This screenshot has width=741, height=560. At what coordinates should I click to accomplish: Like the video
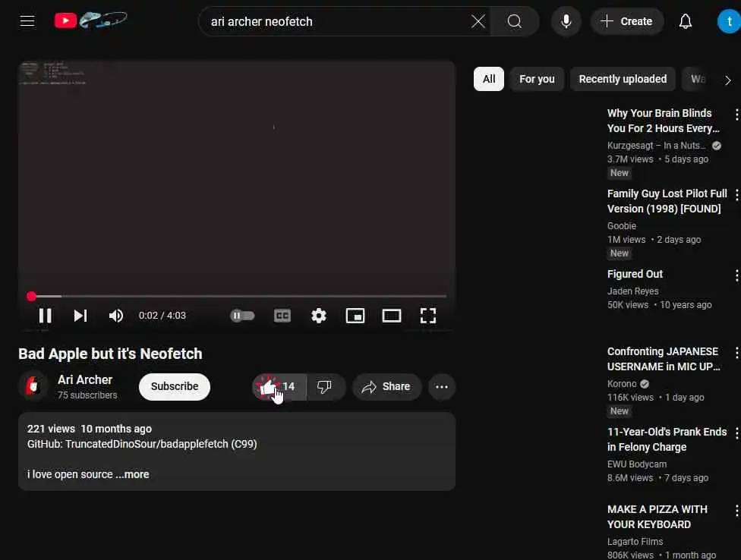pyautogui.click(x=279, y=387)
